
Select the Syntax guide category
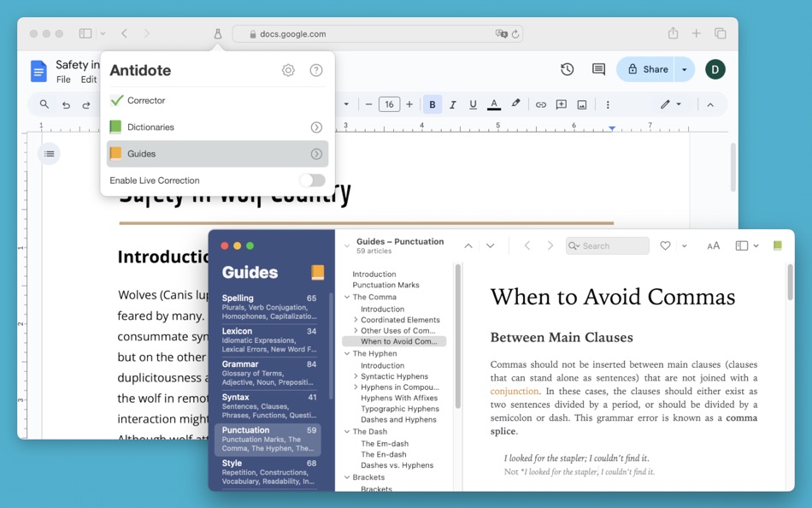pos(268,406)
